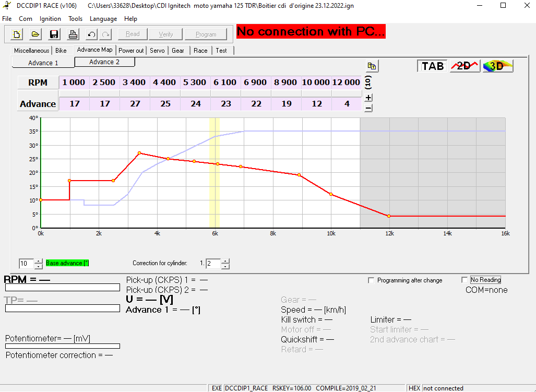
Task: Click the Program button
Action: 206,34
